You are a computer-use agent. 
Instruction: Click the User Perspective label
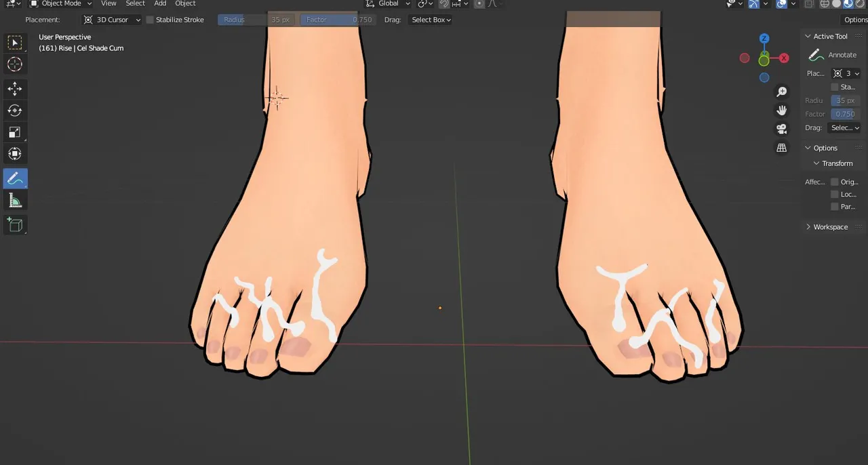(65, 37)
